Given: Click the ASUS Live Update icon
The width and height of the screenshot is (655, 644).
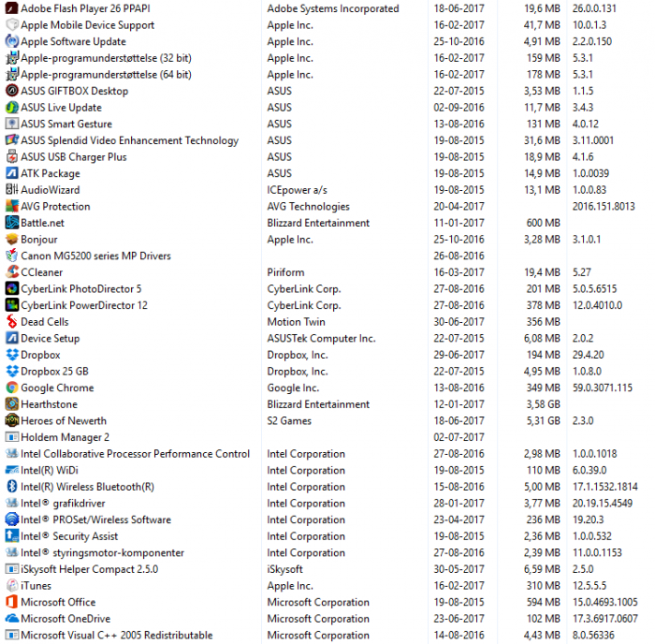Looking at the screenshot, I should tap(11, 107).
